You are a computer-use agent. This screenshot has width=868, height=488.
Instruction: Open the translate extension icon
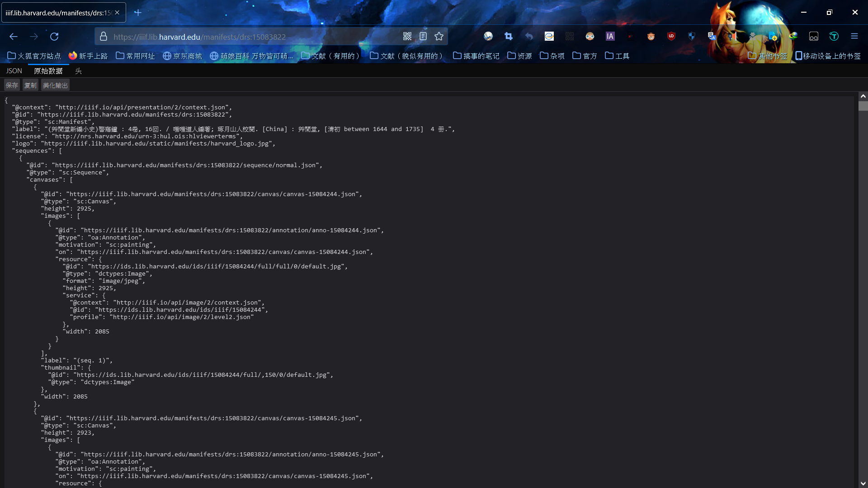(x=712, y=37)
